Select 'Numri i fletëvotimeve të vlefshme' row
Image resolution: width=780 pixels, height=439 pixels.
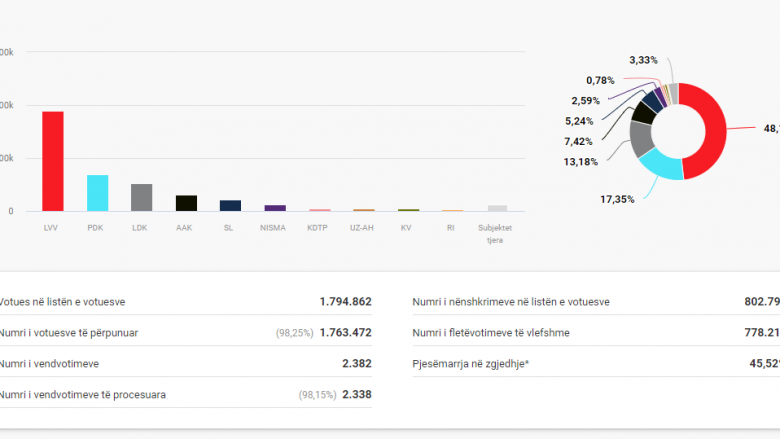(595, 332)
